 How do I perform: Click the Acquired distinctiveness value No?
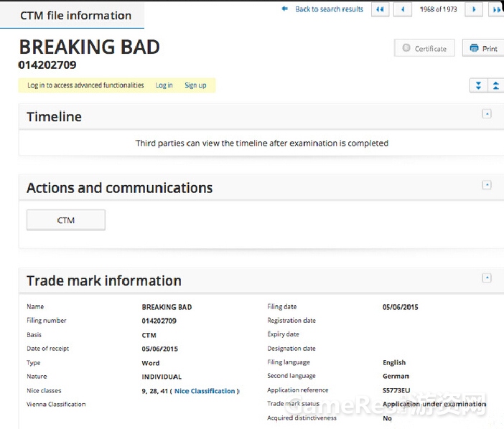click(387, 418)
